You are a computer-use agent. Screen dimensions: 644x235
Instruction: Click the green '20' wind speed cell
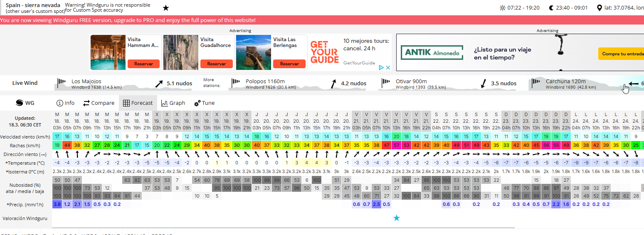point(396,136)
